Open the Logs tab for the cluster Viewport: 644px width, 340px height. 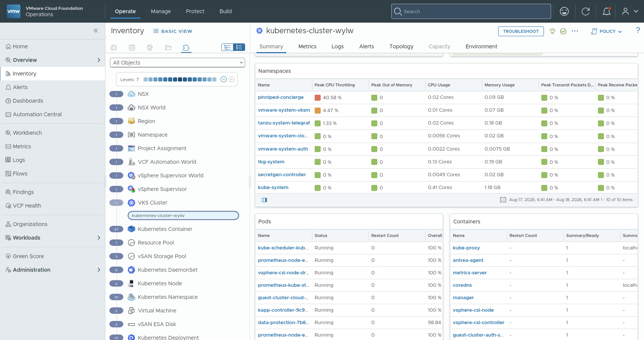pos(338,46)
